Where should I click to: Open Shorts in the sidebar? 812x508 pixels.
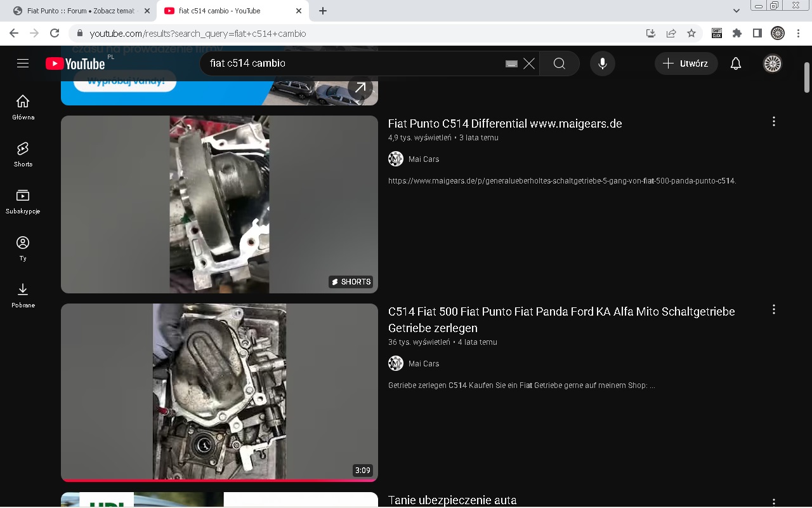click(x=23, y=154)
